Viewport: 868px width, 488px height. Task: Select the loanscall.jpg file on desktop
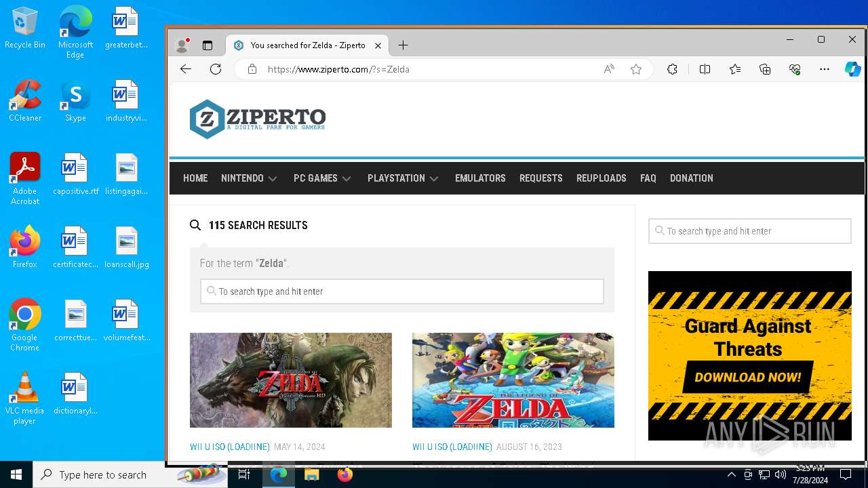coord(127,247)
